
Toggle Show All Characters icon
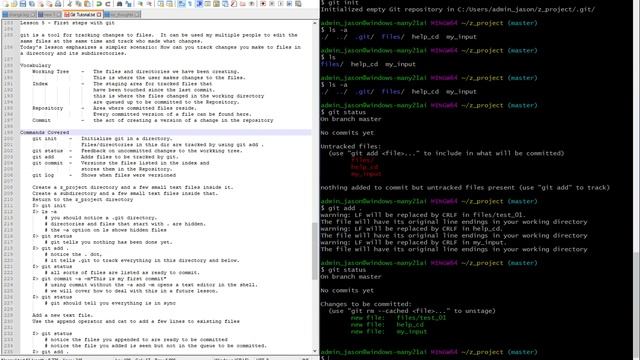pyautogui.click(x=190, y=4)
